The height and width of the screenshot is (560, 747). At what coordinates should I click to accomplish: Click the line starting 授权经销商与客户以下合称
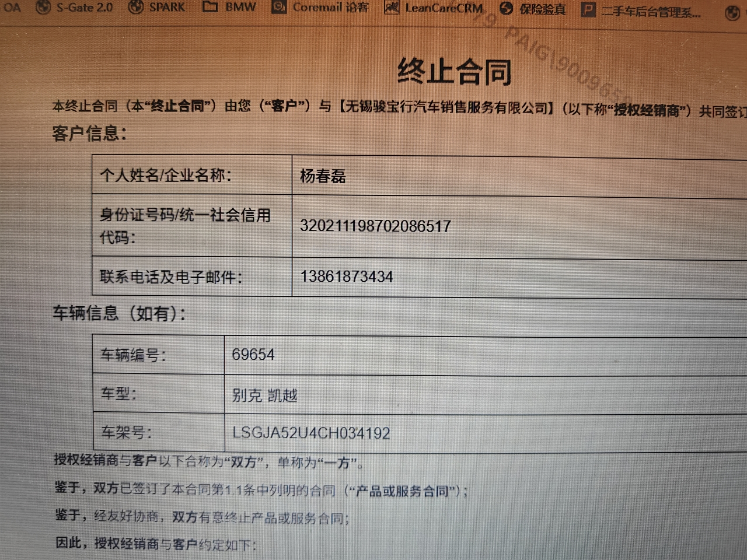210,461
